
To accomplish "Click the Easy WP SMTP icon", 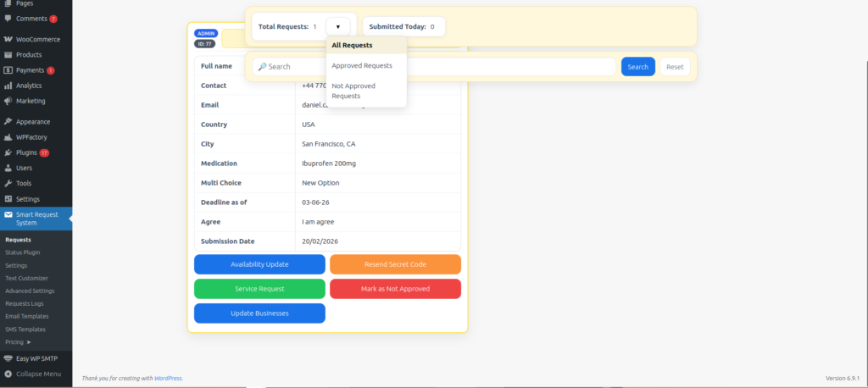I will [x=8, y=358].
